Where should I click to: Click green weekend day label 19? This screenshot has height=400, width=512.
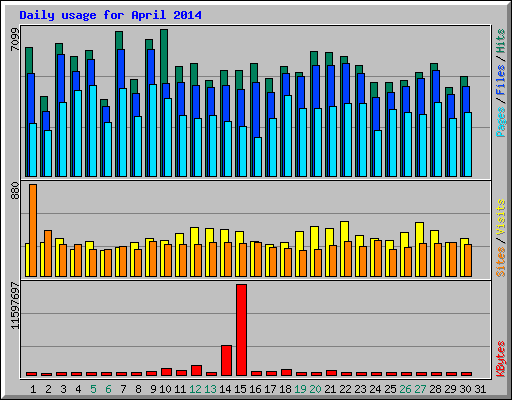click(300, 389)
